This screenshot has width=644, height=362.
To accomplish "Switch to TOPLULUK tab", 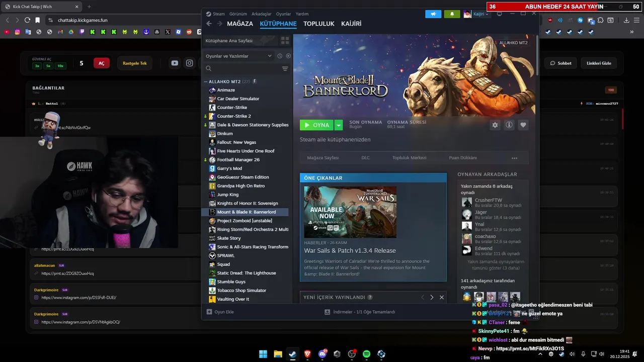I will (x=319, y=24).
